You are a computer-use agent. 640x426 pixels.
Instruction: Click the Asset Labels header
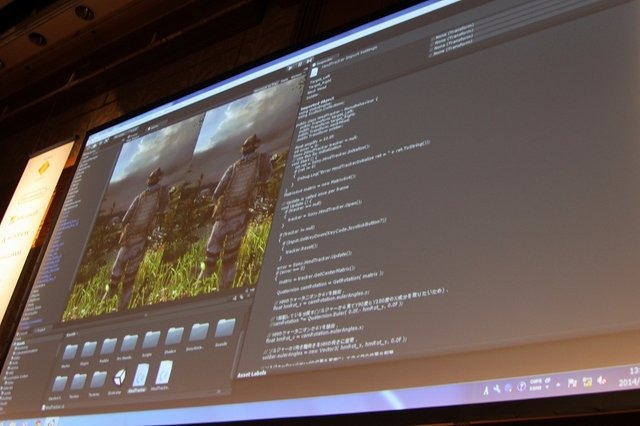(x=252, y=374)
